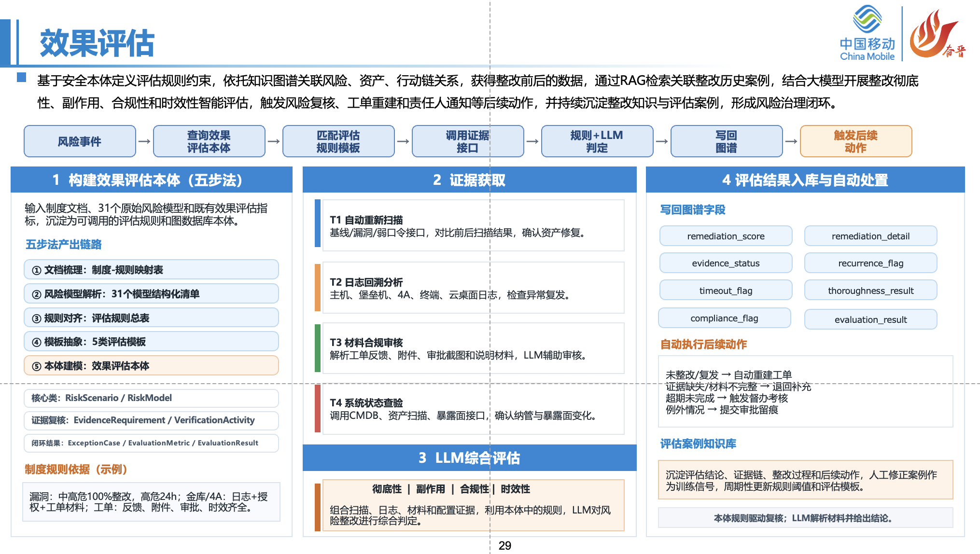
Task: Select the thoroughness_result field pill
Action: point(871,291)
